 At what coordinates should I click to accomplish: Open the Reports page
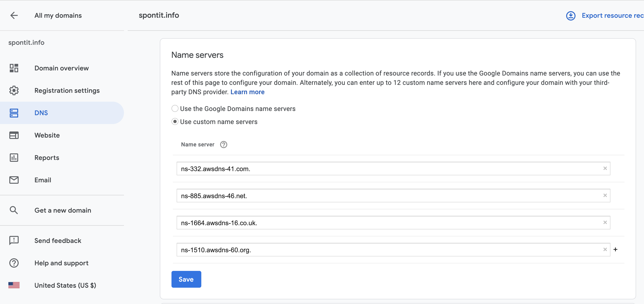tap(47, 158)
